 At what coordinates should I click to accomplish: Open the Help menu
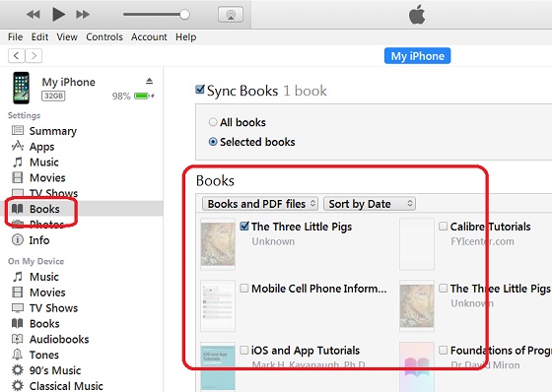[x=186, y=37]
